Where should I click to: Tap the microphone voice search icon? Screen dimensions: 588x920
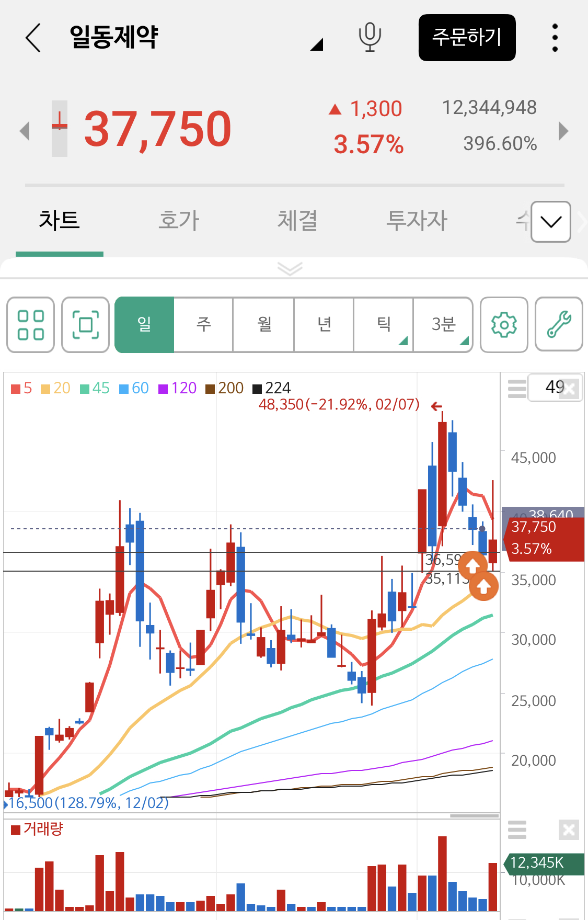coord(370,38)
